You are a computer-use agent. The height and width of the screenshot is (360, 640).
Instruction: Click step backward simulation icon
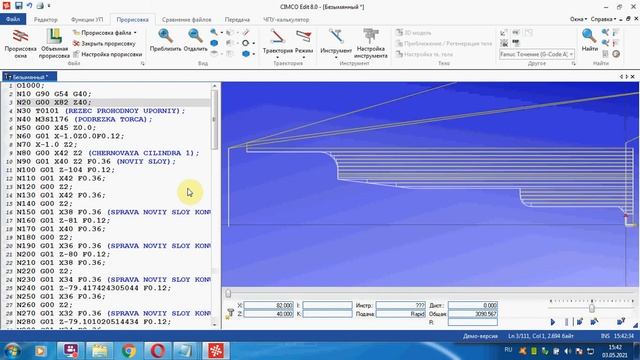tap(594, 322)
